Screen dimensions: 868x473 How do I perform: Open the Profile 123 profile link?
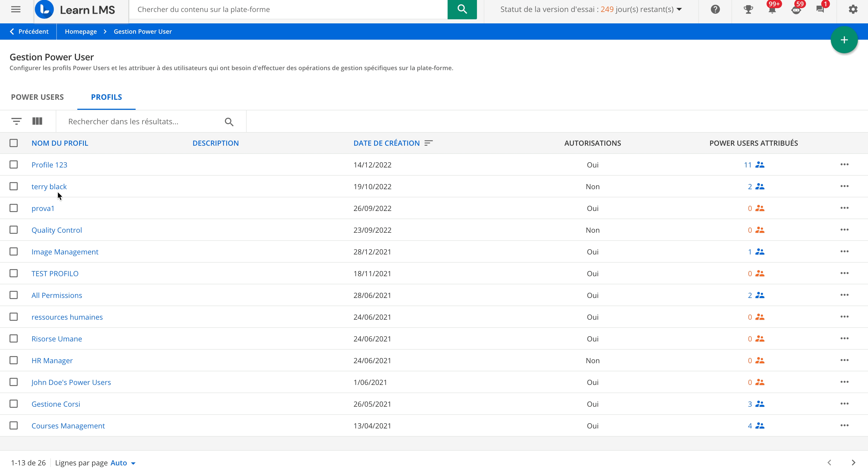49,165
